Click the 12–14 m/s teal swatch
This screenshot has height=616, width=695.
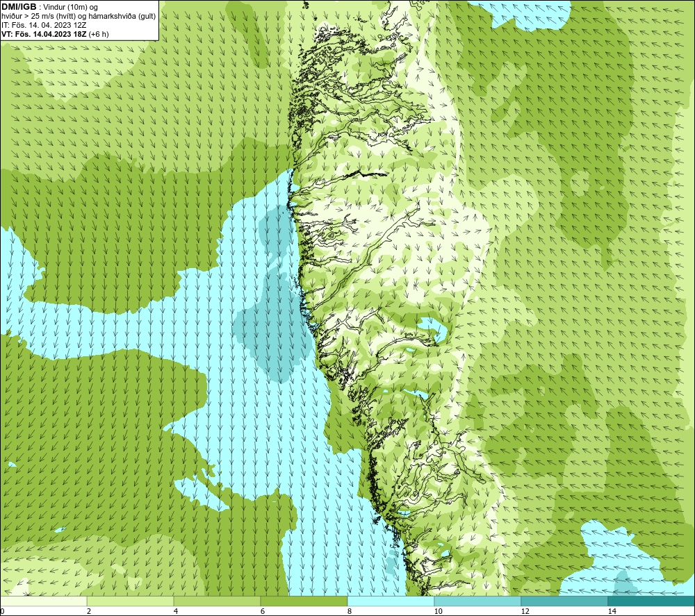[564, 601]
